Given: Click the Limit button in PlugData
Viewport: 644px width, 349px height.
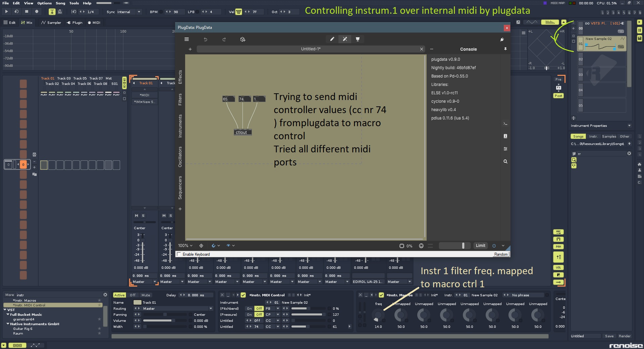Looking at the screenshot, I should click(480, 246).
